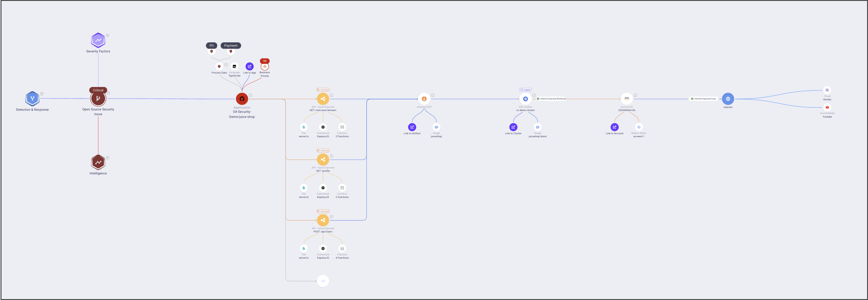Click the Intelligence hexagon icon

[x=98, y=162]
